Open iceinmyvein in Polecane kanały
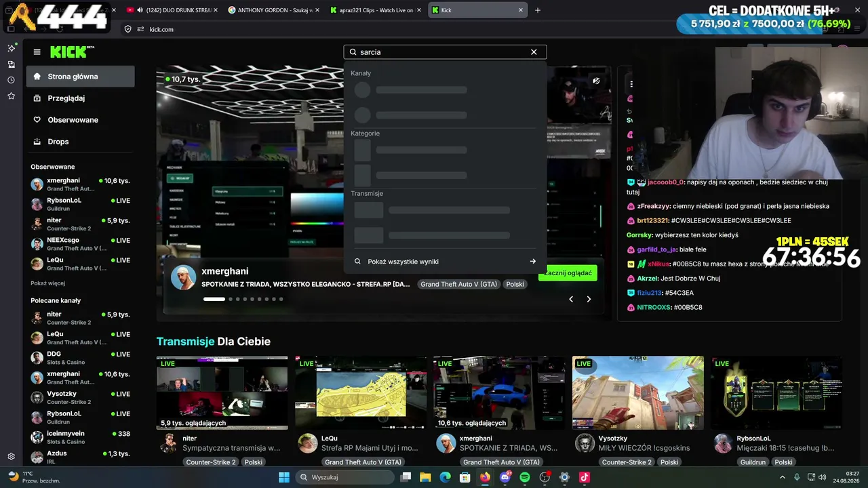Viewport: 868px width, 488px height. click(x=80, y=437)
